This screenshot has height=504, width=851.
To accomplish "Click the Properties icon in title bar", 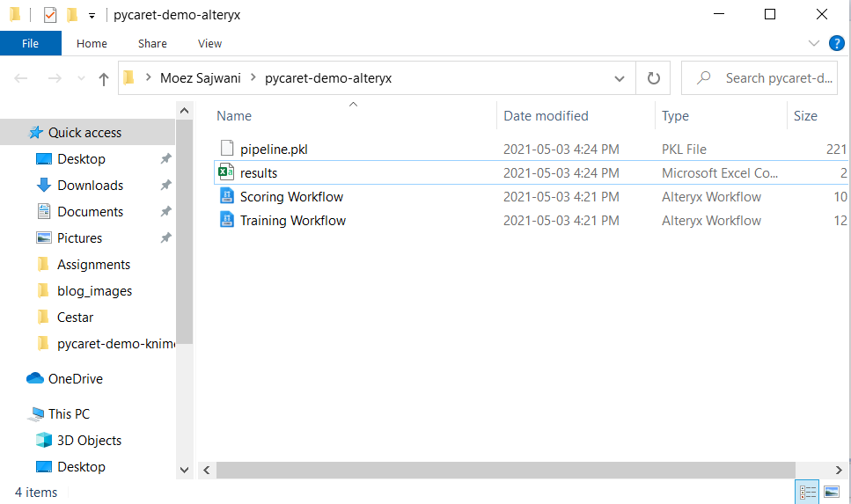I will pos(50,15).
